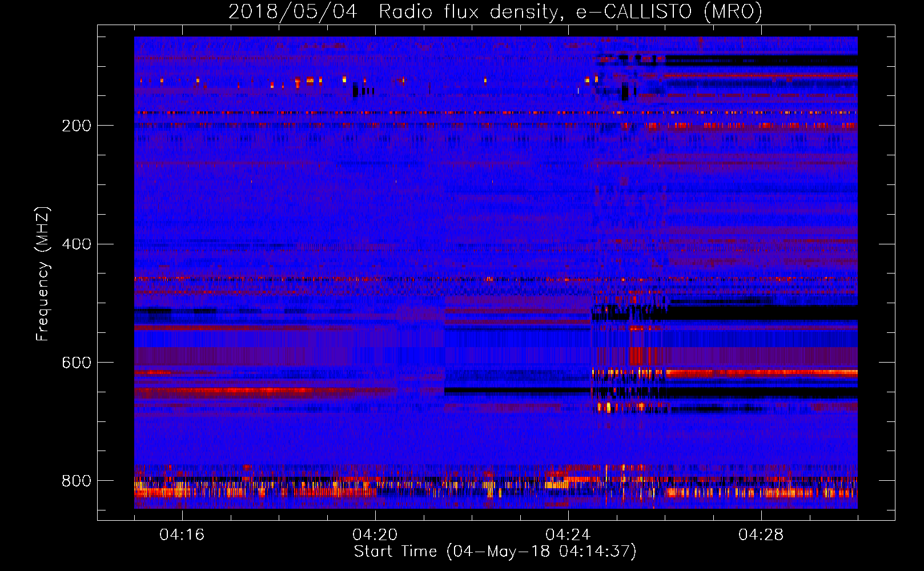The width and height of the screenshot is (924, 571).
Task: Click the 600 frequency tick label
Action: click(77, 363)
